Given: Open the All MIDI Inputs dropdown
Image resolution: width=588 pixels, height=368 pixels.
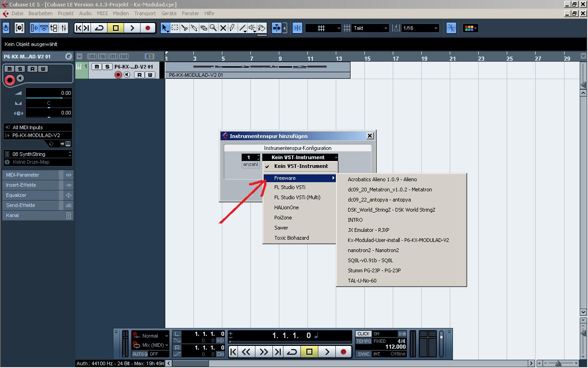Looking at the screenshot, I should (38, 127).
